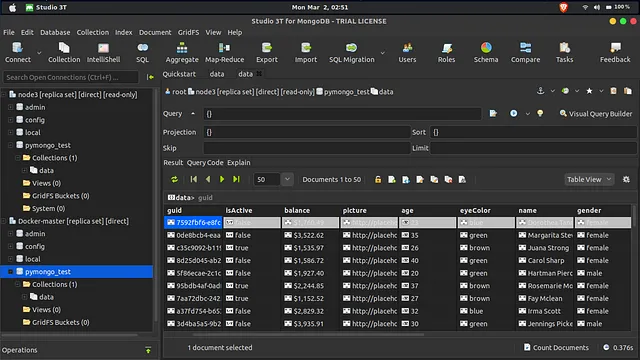Screen dimensions: 640x360
Task: Select System (0) folder in tree
Action: click(x=44, y=209)
